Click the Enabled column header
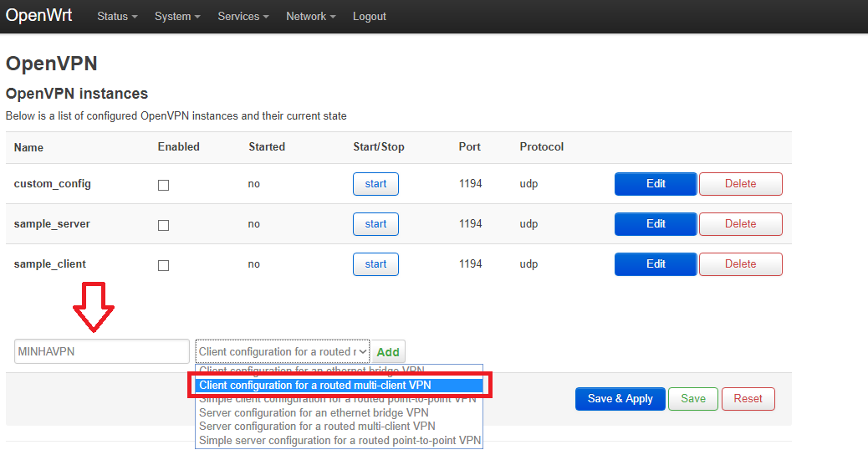 click(x=178, y=146)
